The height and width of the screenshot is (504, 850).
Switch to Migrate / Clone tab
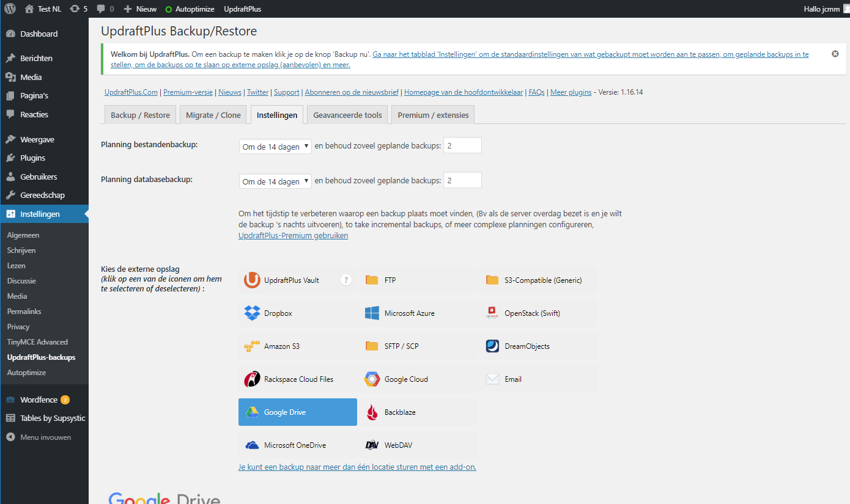click(213, 115)
